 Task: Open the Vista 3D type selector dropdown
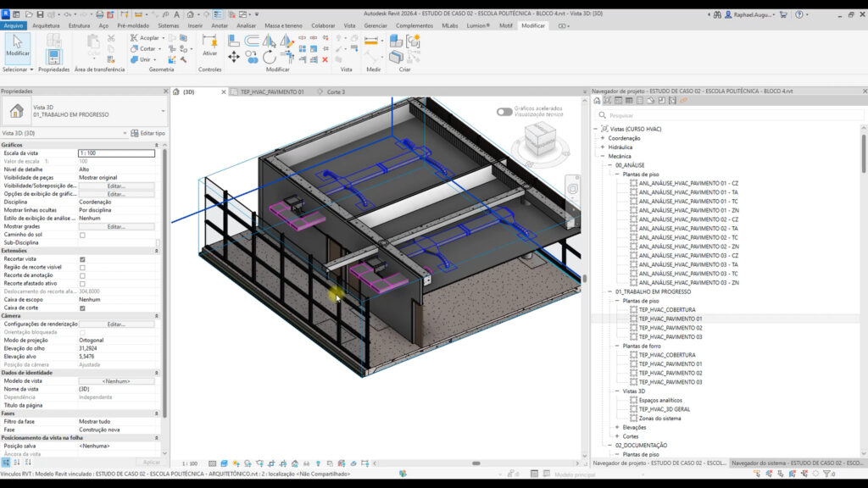click(x=163, y=111)
